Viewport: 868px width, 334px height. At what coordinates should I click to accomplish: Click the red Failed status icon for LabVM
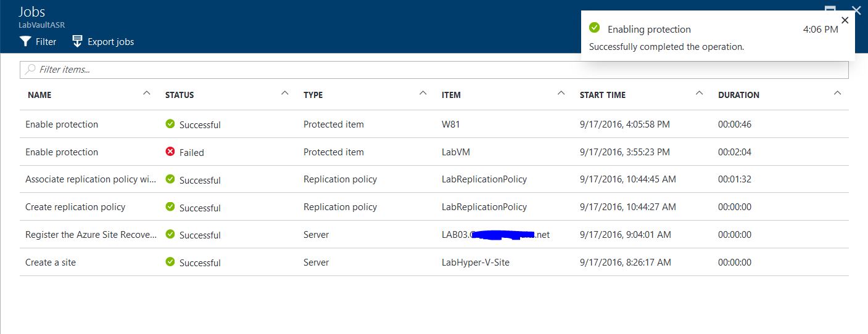coord(170,152)
